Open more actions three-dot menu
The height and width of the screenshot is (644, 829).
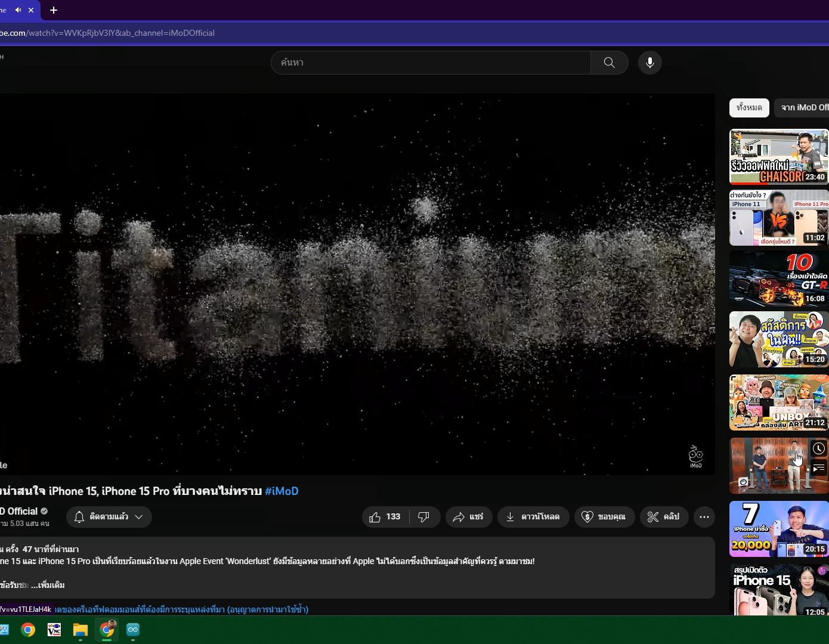point(704,517)
